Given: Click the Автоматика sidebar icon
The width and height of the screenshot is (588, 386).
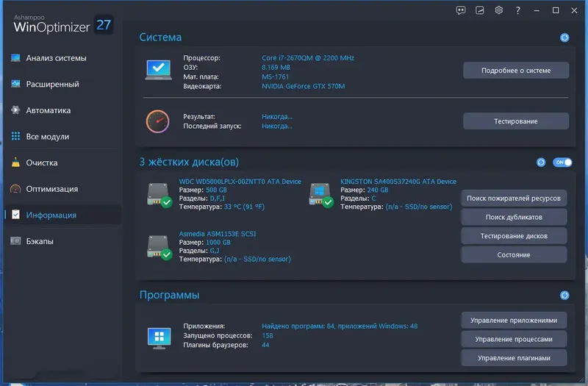Looking at the screenshot, I should (x=15, y=110).
